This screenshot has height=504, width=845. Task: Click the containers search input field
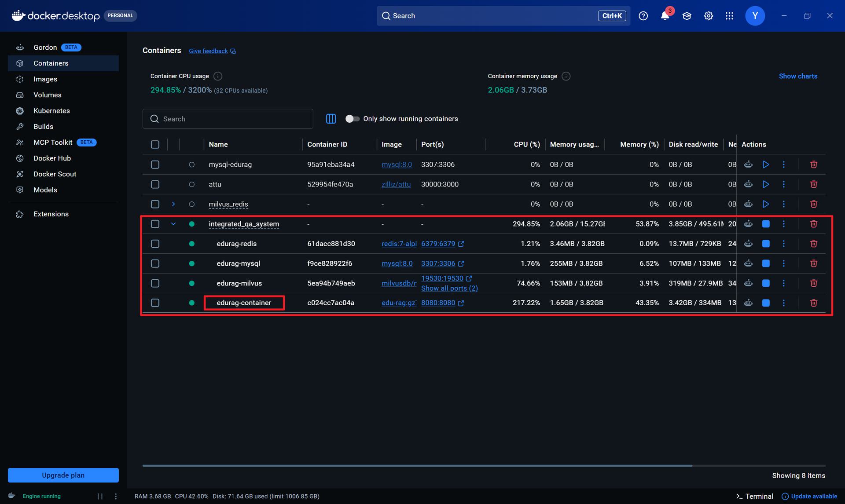[x=228, y=119]
